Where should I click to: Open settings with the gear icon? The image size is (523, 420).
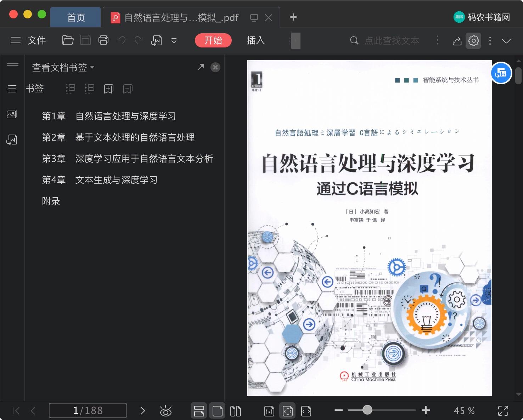coord(474,41)
